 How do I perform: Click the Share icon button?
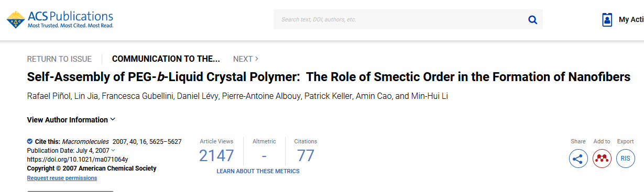pos(578,159)
